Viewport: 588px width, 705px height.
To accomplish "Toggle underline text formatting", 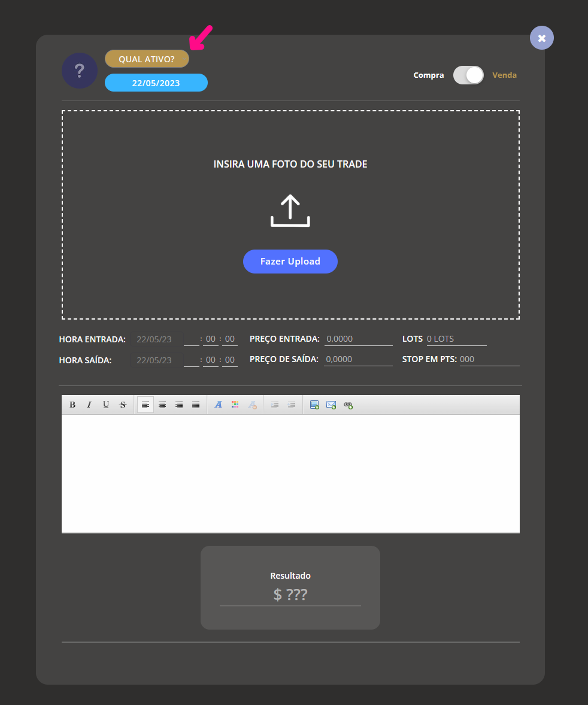I will point(106,405).
